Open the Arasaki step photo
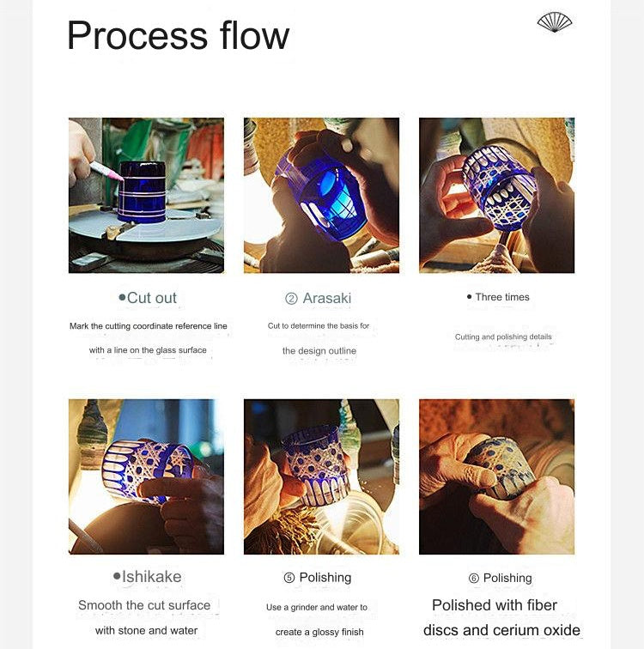This screenshot has height=649, width=644. click(x=321, y=196)
